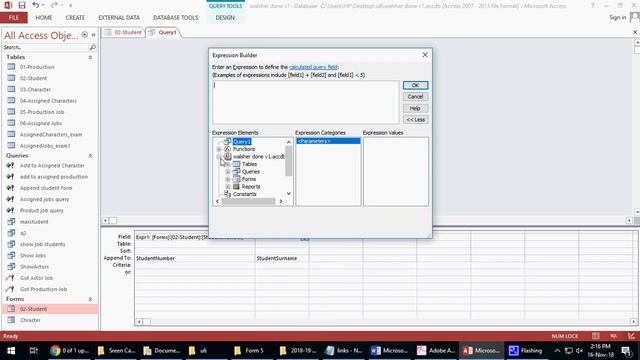Screen dimensions: 640x360
Task: Expand the Forms node in Expression Elements
Action: pos(228,179)
